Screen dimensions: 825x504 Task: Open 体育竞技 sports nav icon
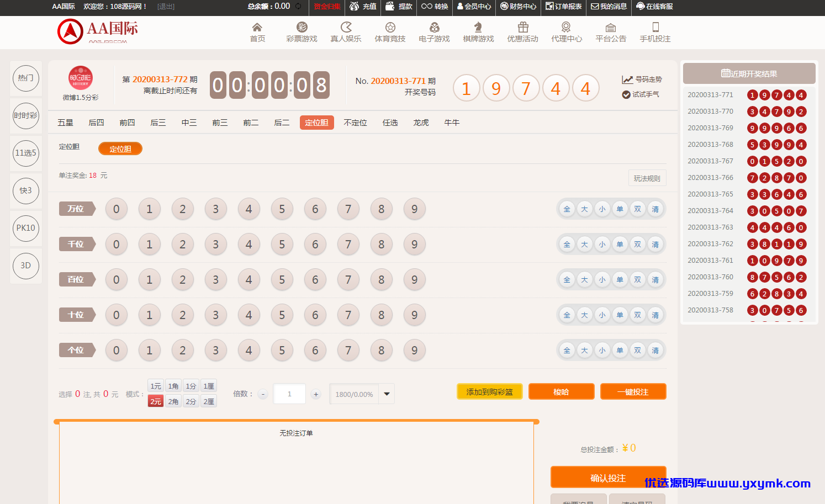tap(390, 27)
